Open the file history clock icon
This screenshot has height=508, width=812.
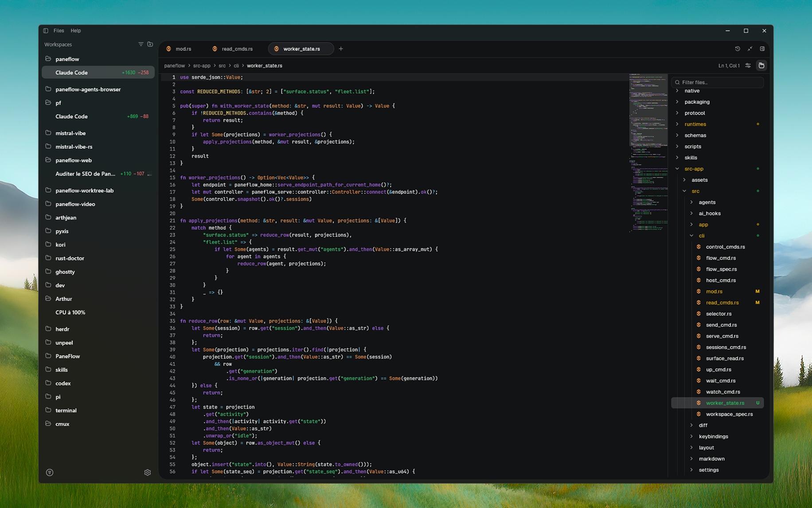(x=738, y=49)
